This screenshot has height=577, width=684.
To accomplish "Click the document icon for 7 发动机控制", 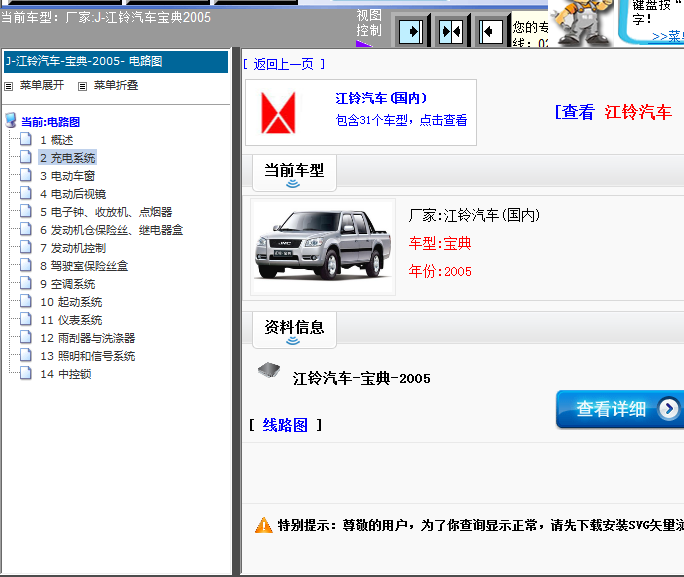I will click(x=26, y=247).
